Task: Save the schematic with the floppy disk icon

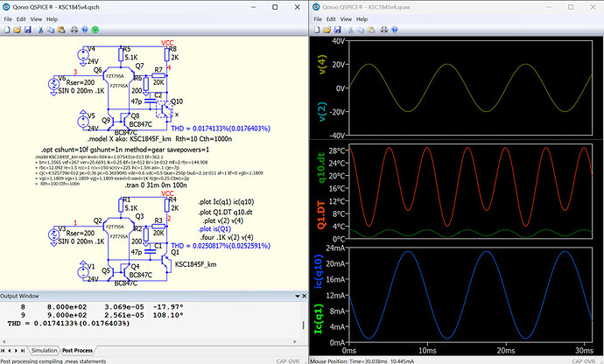Action: coord(27,30)
